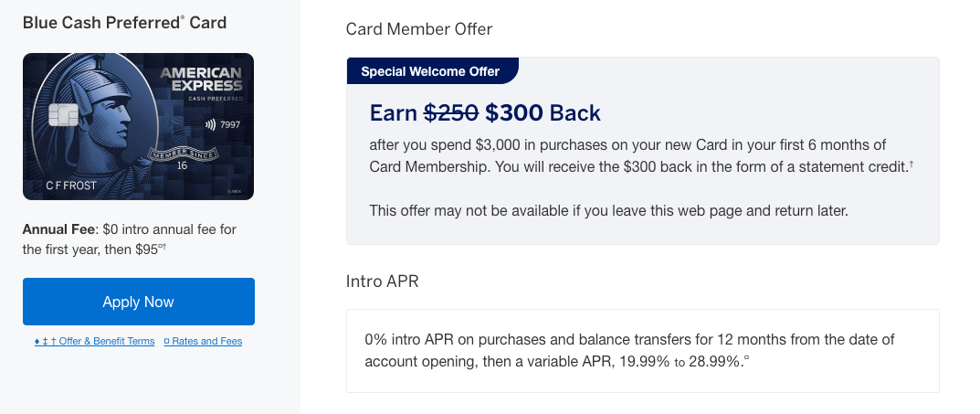980x414 pixels.
Task: Click the 'This offer may not be available' notice
Action: [x=608, y=211]
